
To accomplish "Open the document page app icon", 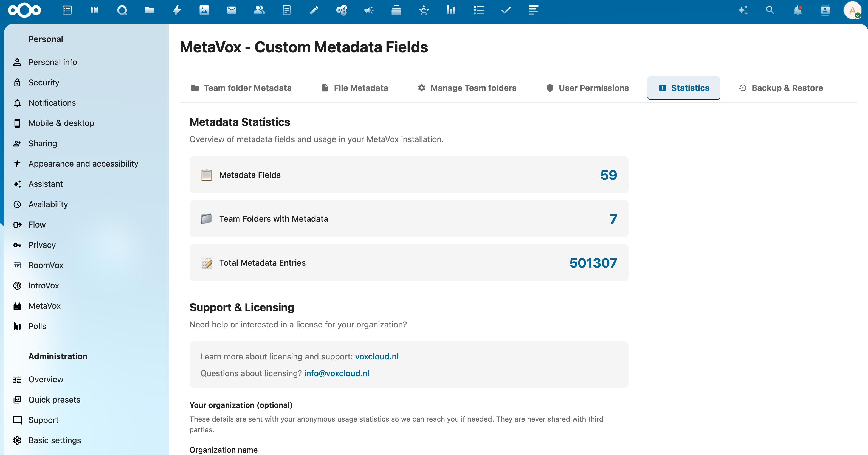I will click(287, 10).
